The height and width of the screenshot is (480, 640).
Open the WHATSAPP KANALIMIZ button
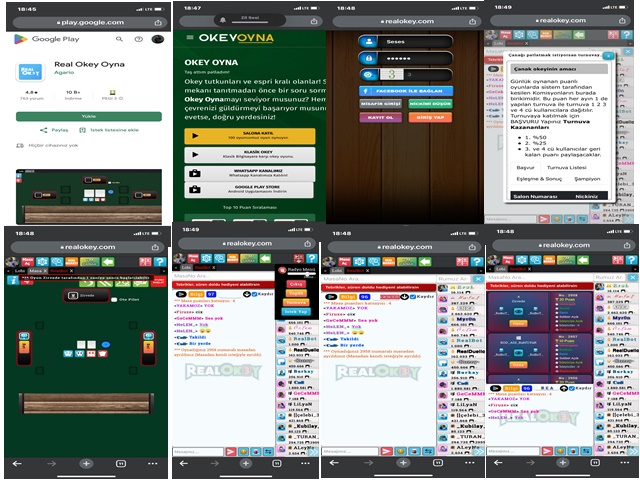point(250,173)
